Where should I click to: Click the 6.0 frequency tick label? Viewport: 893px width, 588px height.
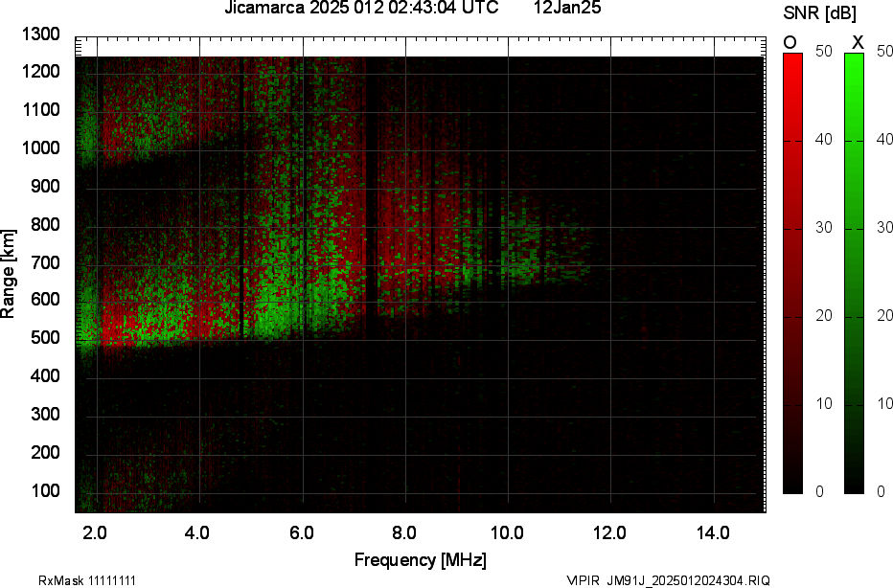[x=301, y=532]
